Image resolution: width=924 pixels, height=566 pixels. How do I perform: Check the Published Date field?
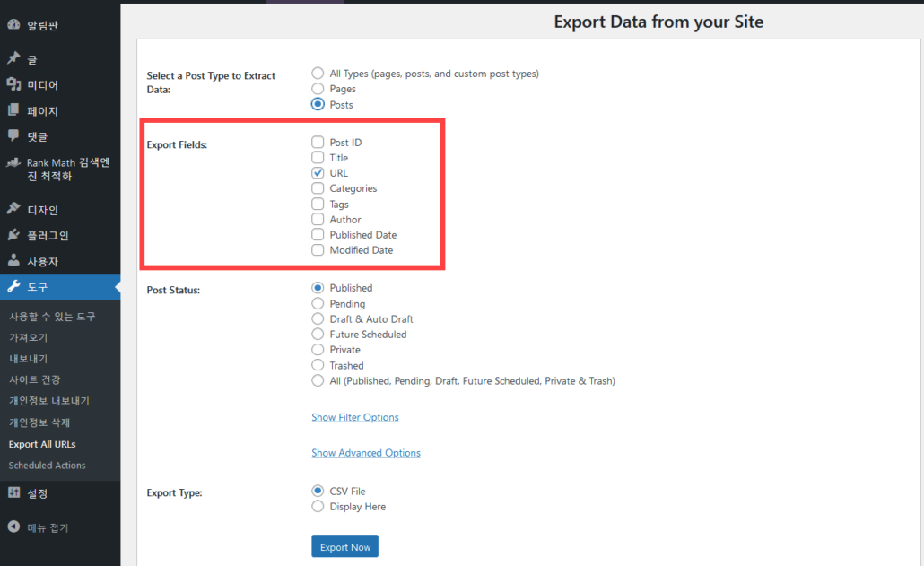(318, 234)
